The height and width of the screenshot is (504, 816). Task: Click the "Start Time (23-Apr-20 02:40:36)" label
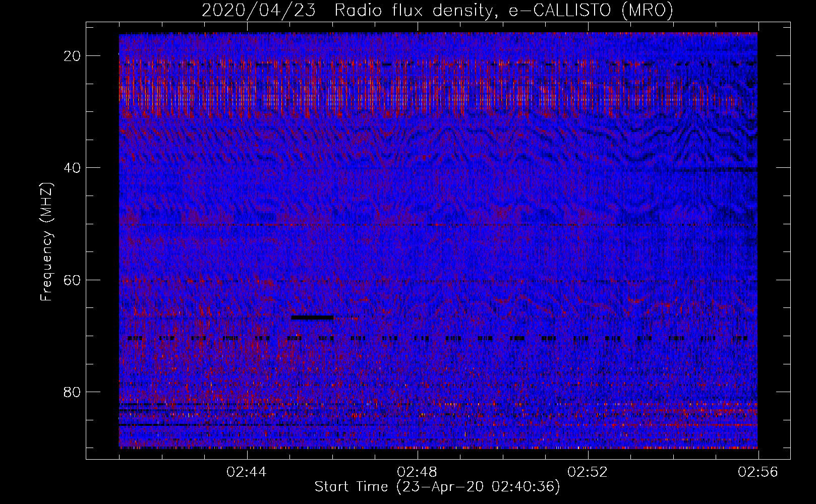click(x=437, y=487)
